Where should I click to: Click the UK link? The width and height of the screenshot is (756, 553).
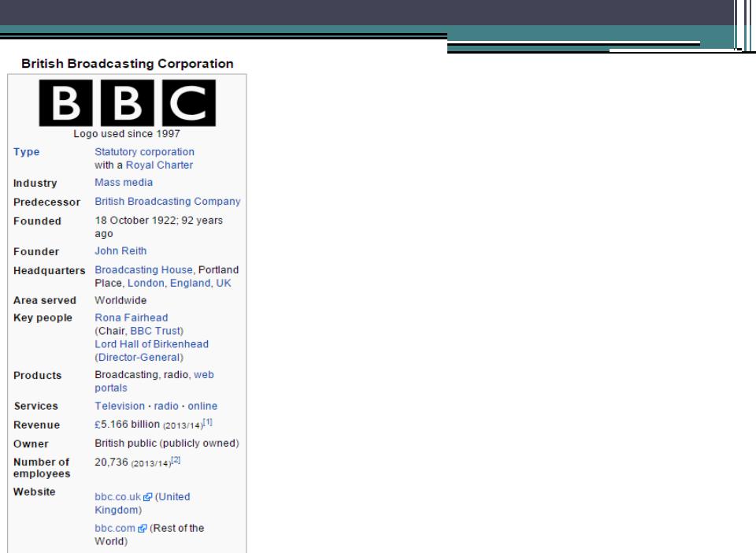[223, 283]
